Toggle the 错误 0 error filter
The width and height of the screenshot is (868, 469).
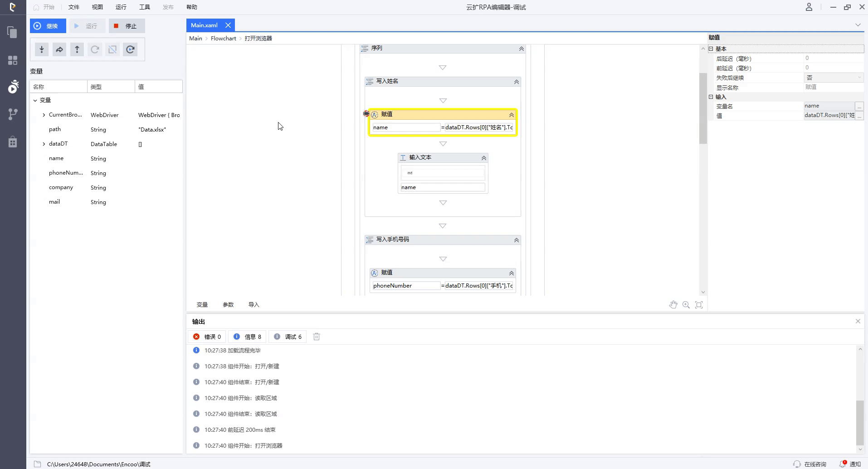click(207, 337)
